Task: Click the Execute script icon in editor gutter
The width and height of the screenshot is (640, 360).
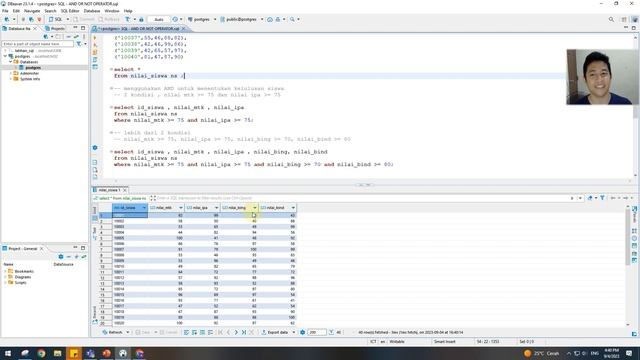Action: coord(95,52)
